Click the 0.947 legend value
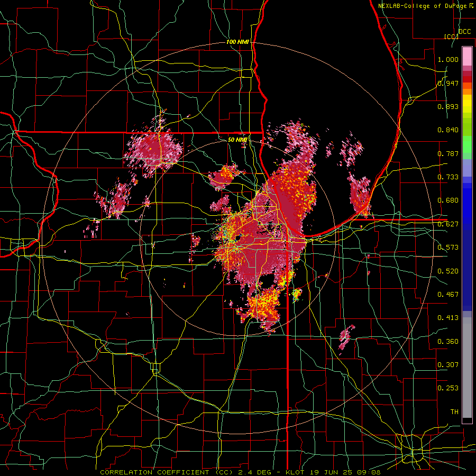Viewport: 476px width, 476px height. click(x=448, y=83)
